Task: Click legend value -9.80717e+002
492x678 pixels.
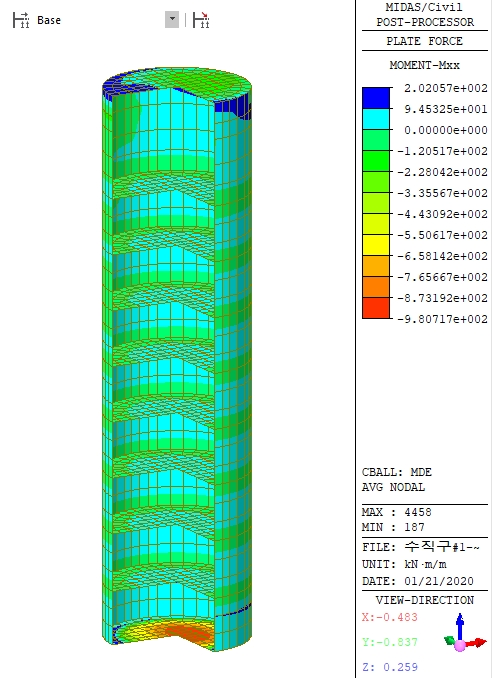Action: [x=443, y=319]
